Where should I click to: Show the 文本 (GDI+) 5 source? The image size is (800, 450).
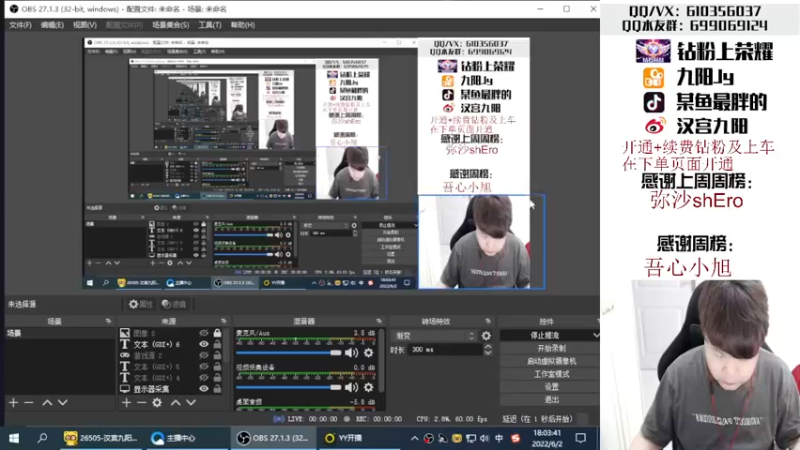204,367
